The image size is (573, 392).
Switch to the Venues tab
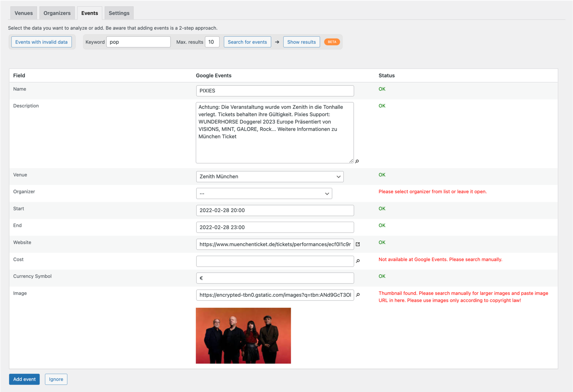point(23,13)
